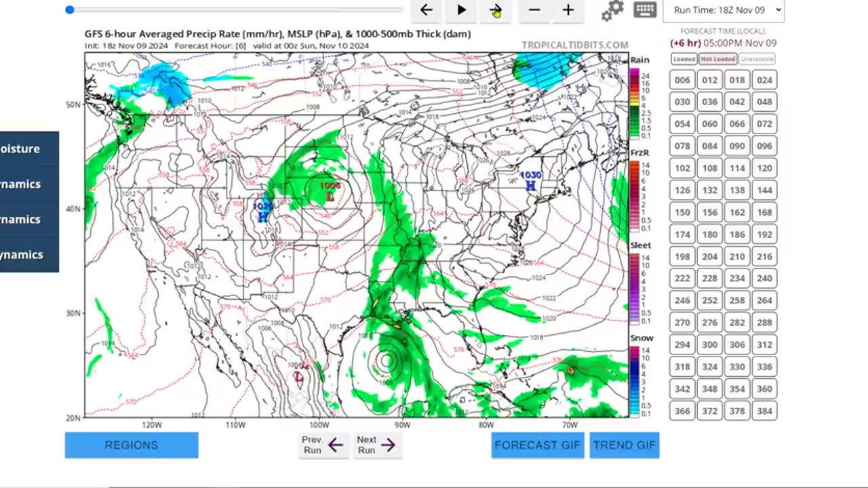Image resolution: width=868 pixels, height=488 pixels.
Task: Select forecast hour 300
Action: [x=710, y=344]
